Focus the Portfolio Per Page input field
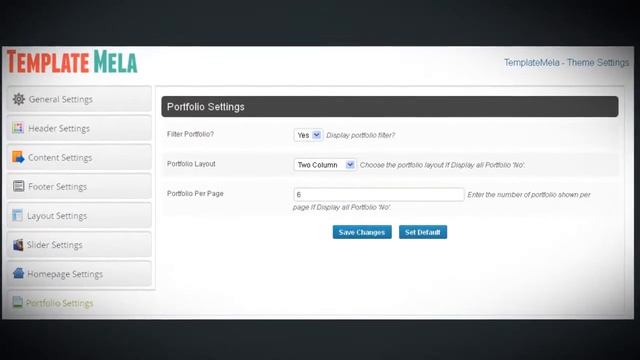Viewport: 640px width, 360px height. click(x=378, y=194)
